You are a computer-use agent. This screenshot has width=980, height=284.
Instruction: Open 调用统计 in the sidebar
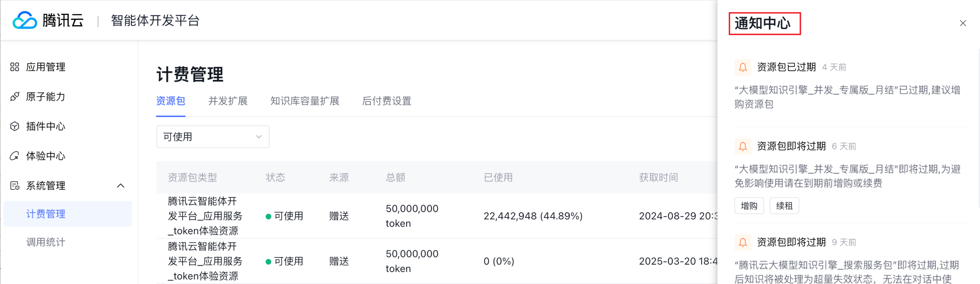pos(46,242)
